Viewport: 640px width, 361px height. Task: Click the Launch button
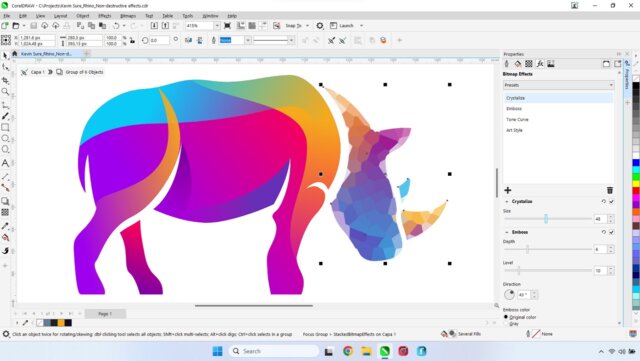[x=342, y=26]
